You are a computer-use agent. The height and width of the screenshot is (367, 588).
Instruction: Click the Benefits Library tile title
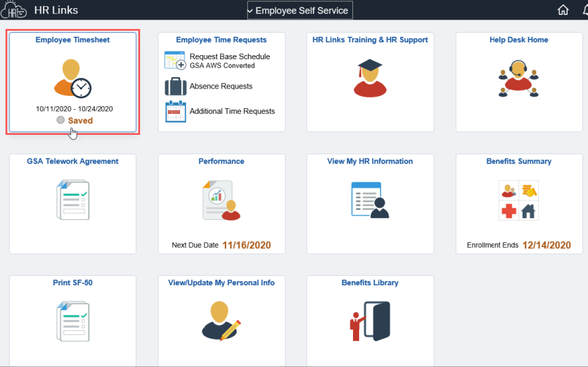(370, 283)
